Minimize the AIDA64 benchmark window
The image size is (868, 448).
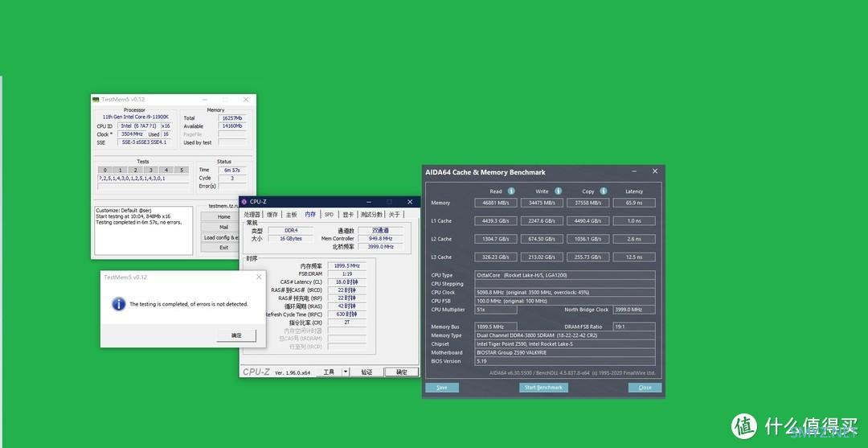634,171
